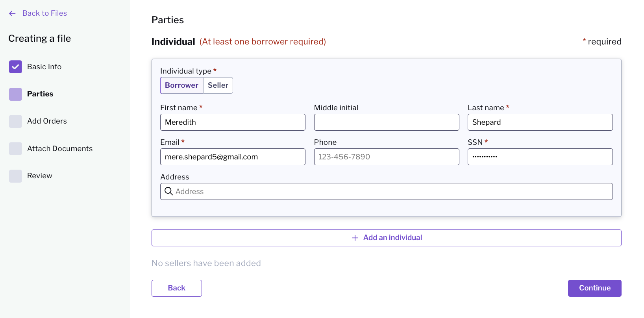Image resolution: width=644 pixels, height=318 pixels.
Task: Click the Back button
Action: pyautogui.click(x=177, y=288)
